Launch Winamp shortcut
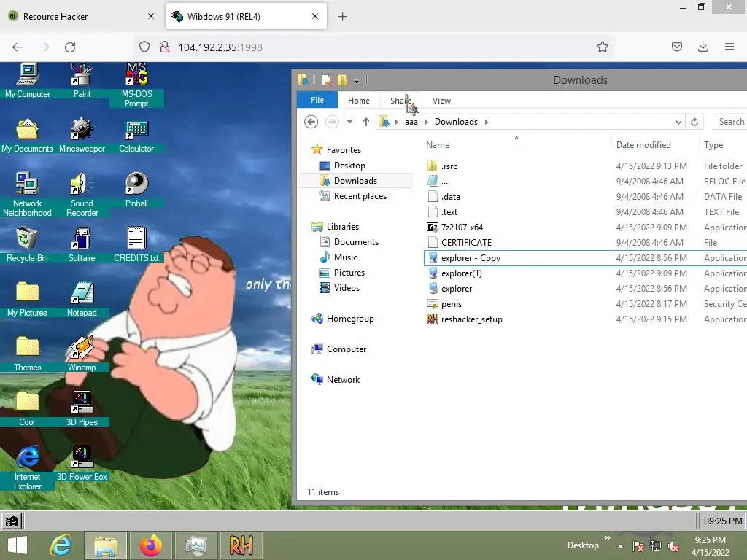747x560 pixels. pyautogui.click(x=82, y=354)
